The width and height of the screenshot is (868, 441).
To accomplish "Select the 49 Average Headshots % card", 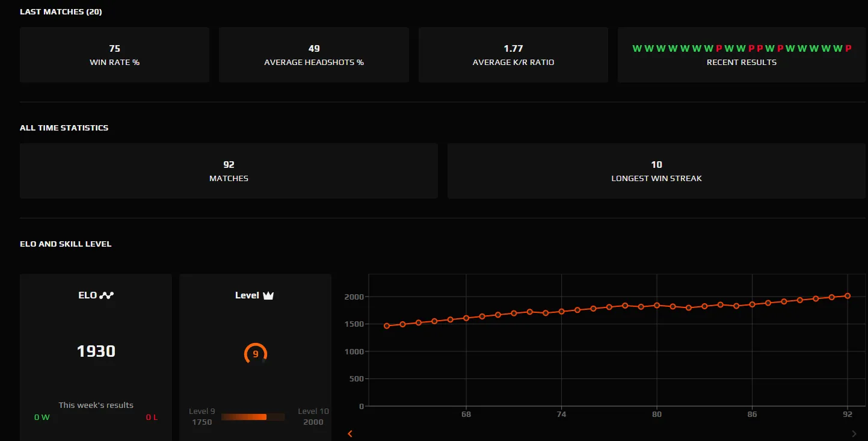I will (313, 54).
